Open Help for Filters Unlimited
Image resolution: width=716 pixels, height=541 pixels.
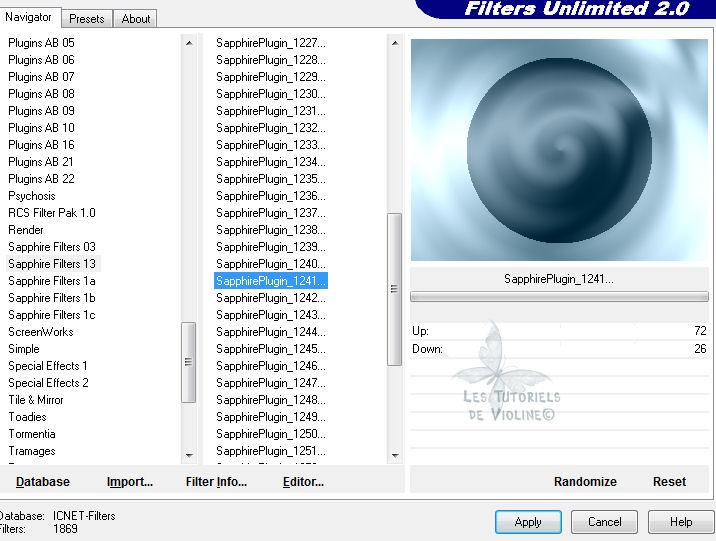(681, 522)
